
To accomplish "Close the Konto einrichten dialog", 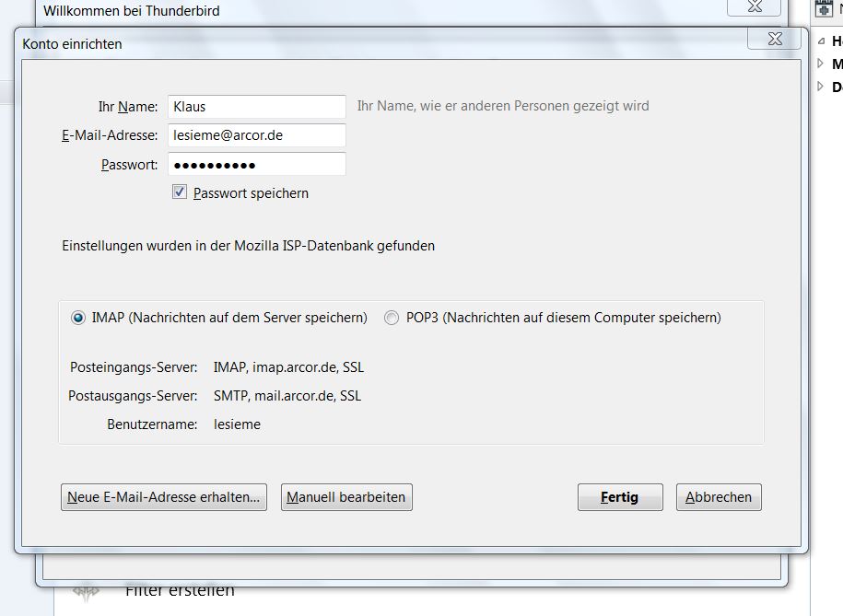I will [x=775, y=39].
